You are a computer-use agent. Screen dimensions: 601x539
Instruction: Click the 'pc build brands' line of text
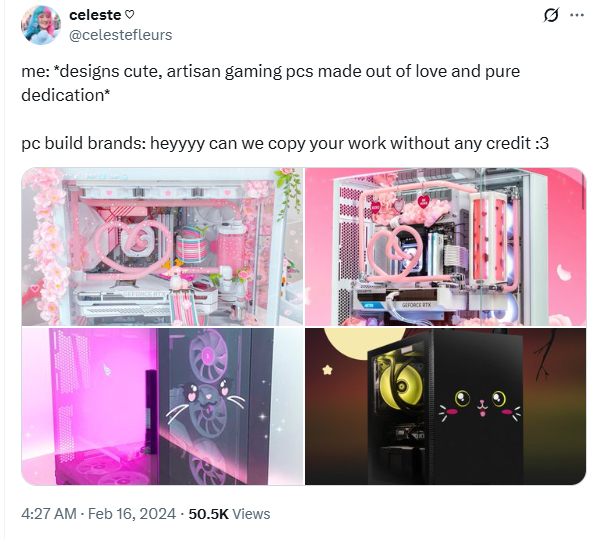(285, 143)
